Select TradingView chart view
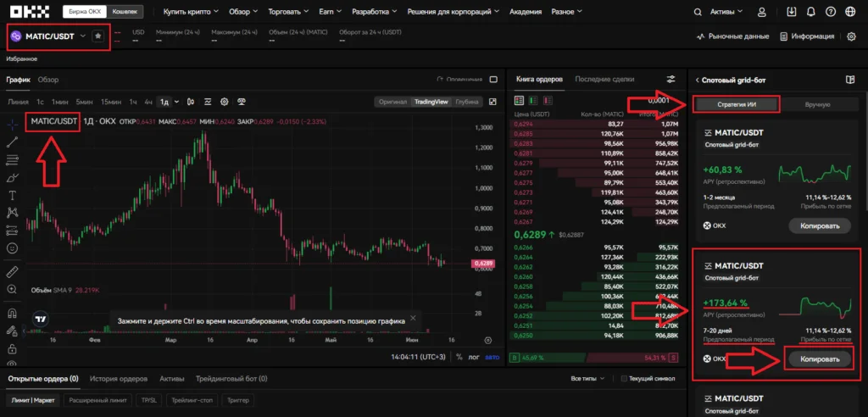Image resolution: width=868 pixels, height=417 pixels. point(431,102)
